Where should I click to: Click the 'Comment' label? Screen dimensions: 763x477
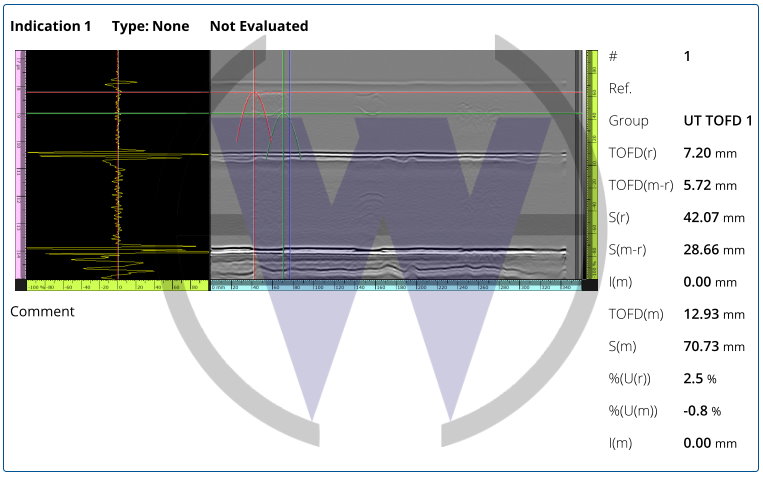click(42, 312)
